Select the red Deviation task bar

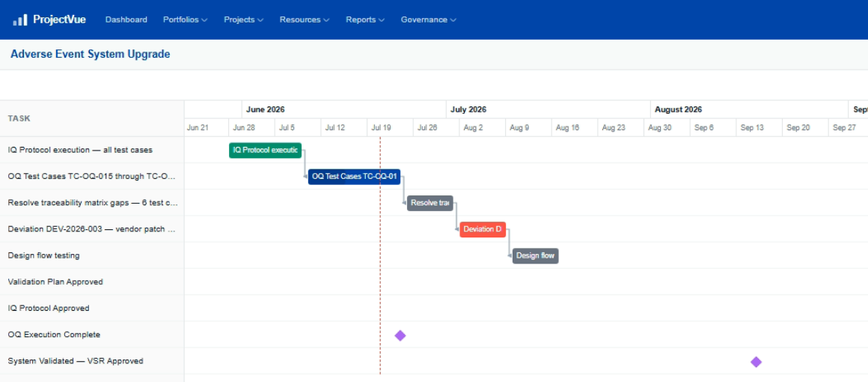[x=483, y=229]
